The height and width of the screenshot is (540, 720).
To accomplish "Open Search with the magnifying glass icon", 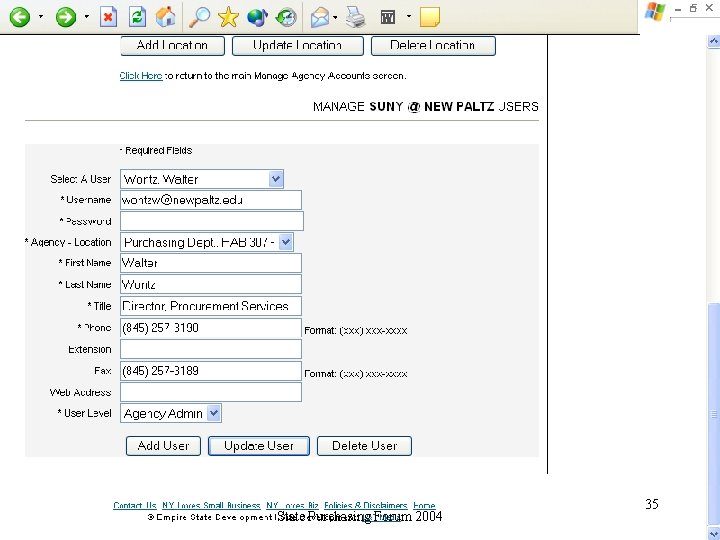I will pos(200,17).
